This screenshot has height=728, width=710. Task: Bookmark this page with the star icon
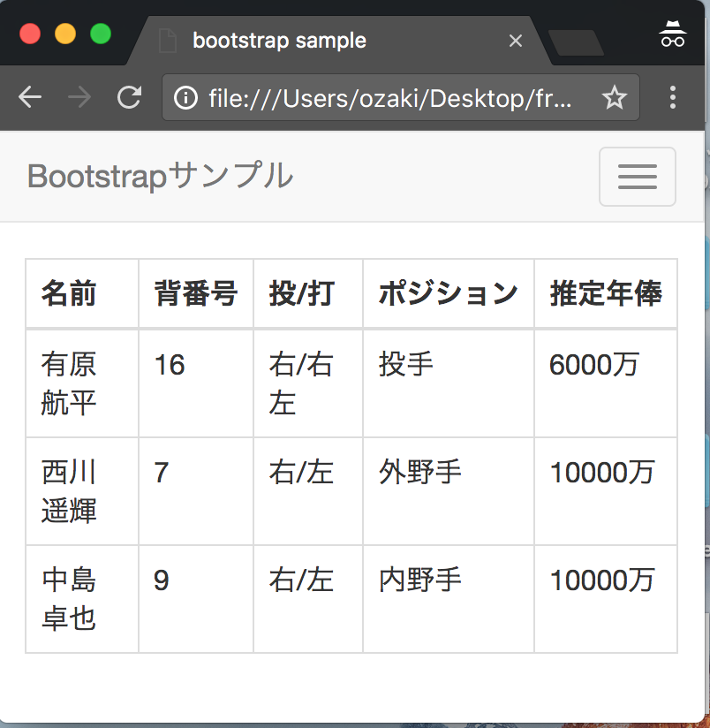615,97
